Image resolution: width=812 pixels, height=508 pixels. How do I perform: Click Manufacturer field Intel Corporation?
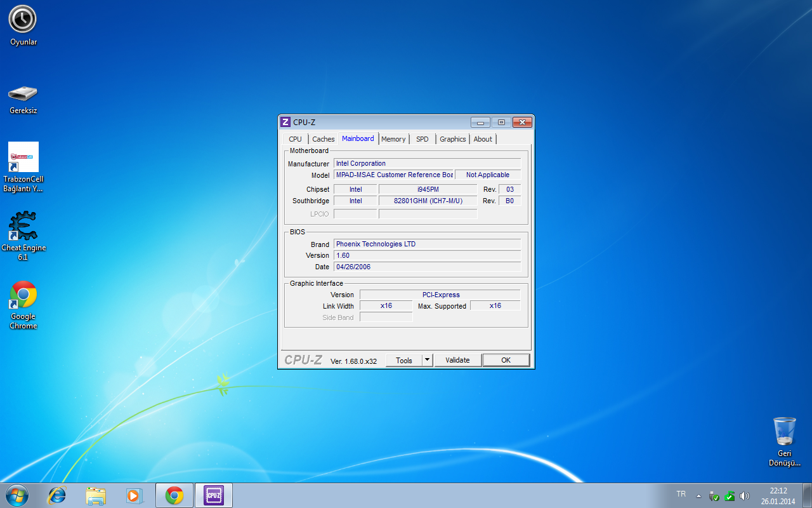pyautogui.click(x=427, y=163)
